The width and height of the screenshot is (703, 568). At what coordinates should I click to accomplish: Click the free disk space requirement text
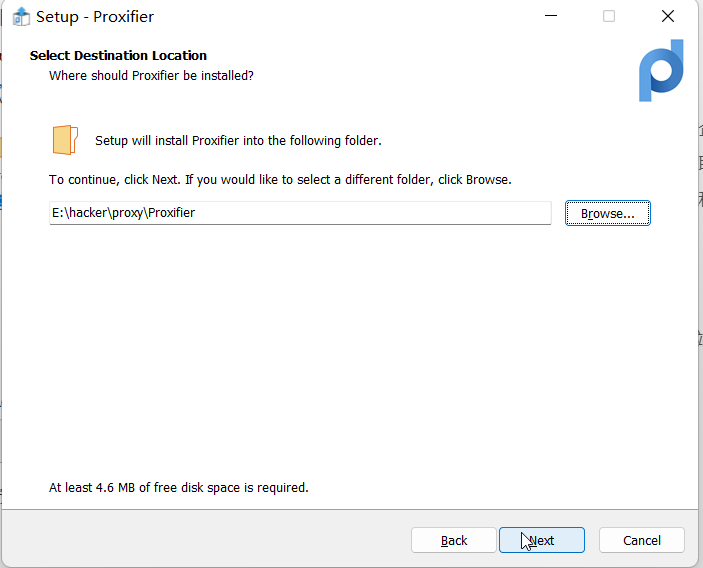click(x=179, y=488)
